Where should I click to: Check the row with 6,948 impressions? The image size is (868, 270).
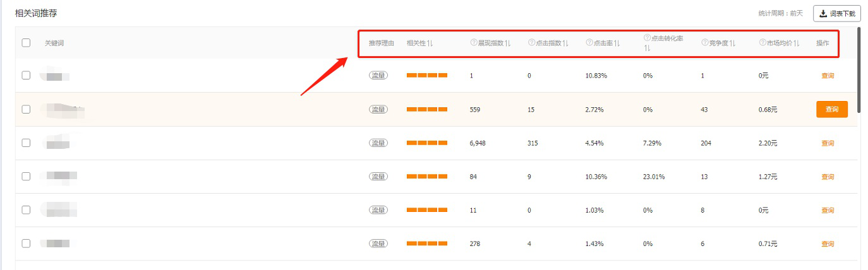click(x=26, y=143)
